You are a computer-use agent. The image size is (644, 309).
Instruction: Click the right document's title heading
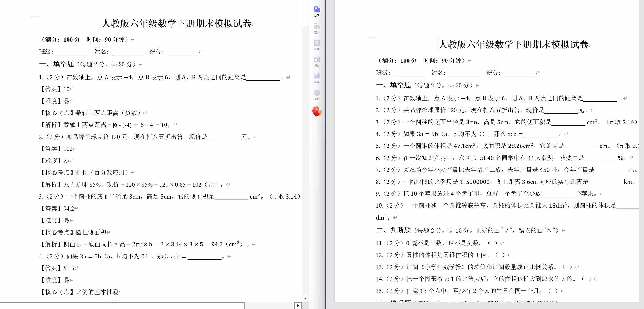[513, 44]
